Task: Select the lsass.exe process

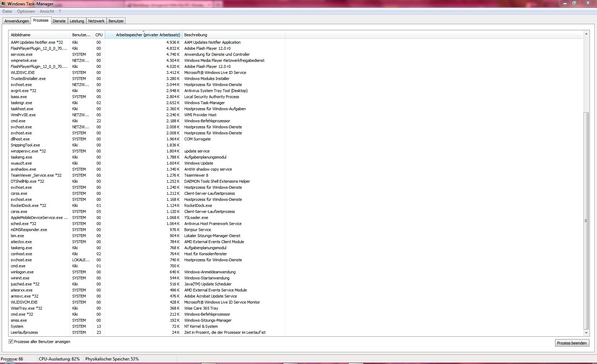Action: click(x=146, y=97)
